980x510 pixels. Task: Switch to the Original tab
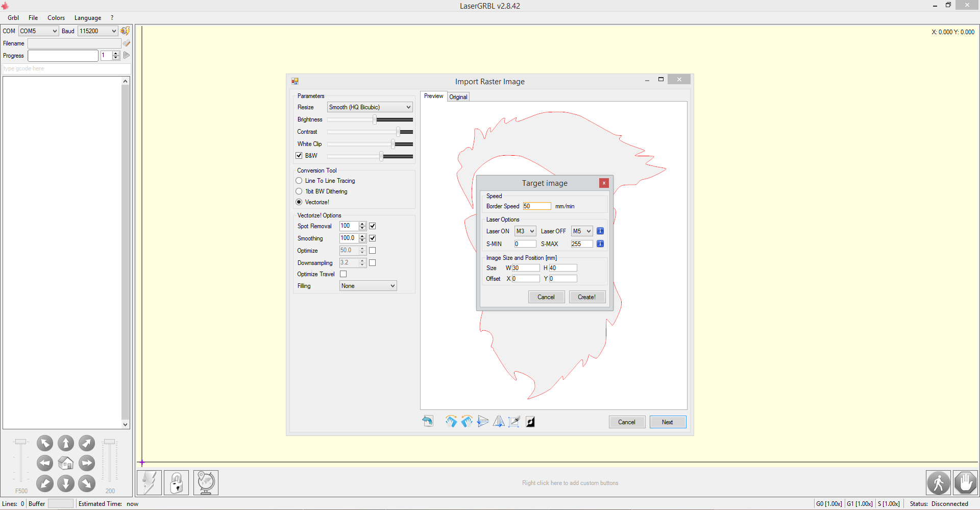point(458,97)
